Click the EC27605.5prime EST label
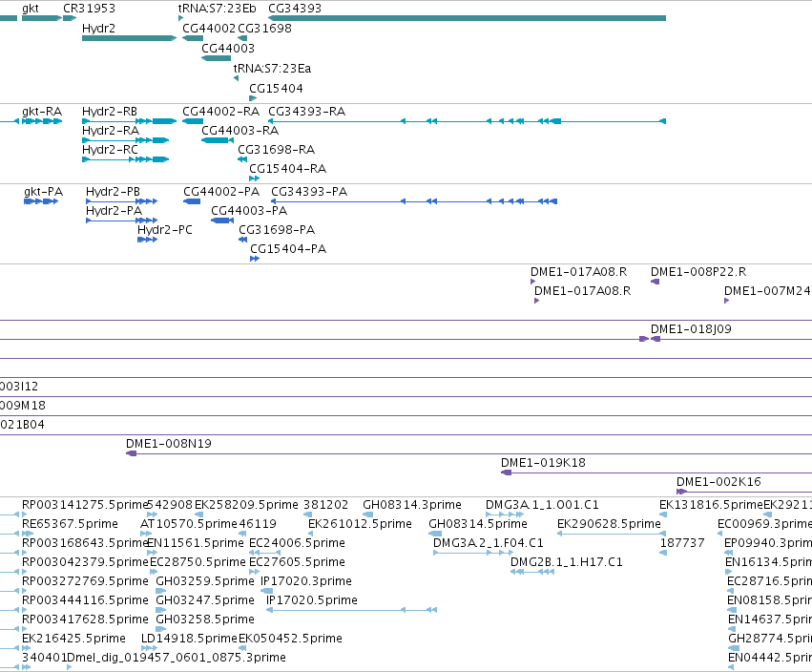Image resolution: width=812 pixels, height=672 pixels. (298, 562)
